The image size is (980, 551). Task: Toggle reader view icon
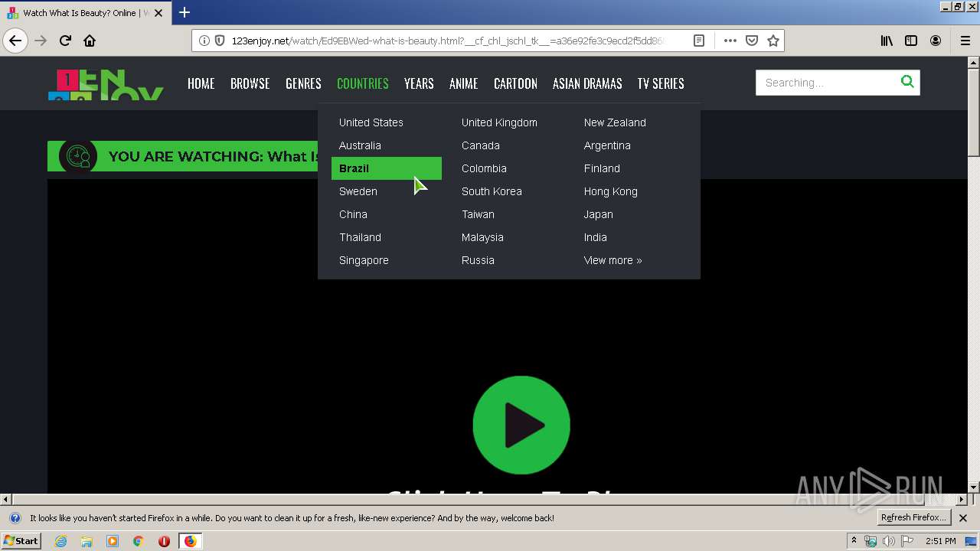pyautogui.click(x=699, y=41)
